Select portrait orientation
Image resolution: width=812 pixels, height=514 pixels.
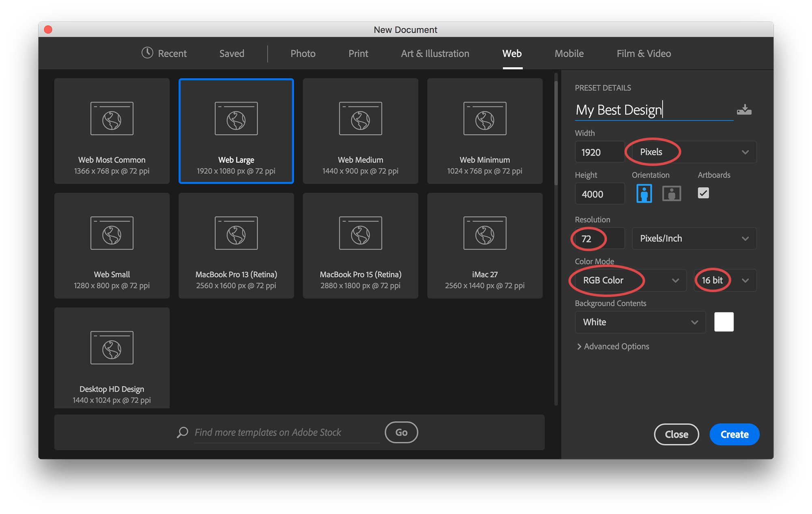[644, 194]
